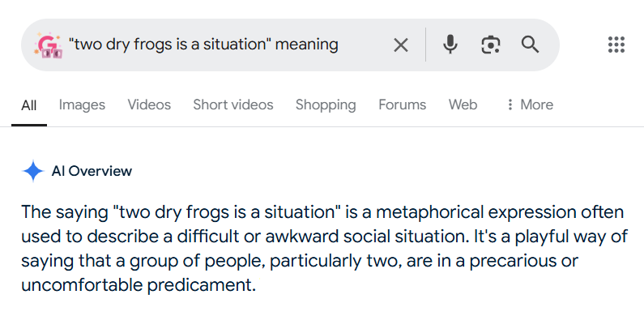Screen dimensions: 644x316
Task: Open the Short videos tab
Action: click(232, 105)
